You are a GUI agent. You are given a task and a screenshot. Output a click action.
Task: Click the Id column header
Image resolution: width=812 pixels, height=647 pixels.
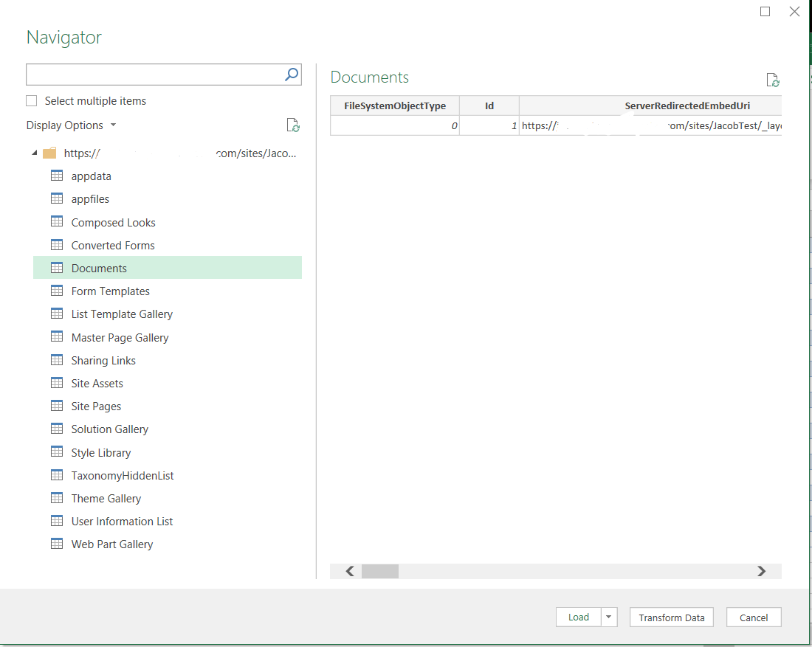(489, 105)
